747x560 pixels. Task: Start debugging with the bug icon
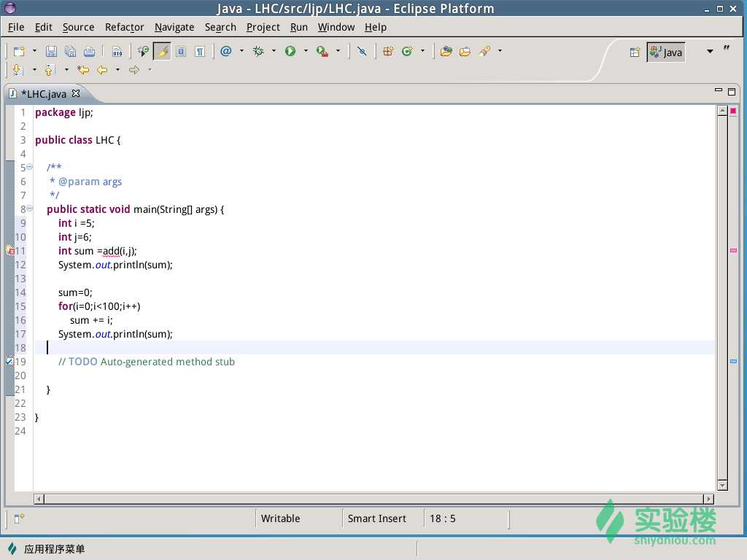coord(259,51)
